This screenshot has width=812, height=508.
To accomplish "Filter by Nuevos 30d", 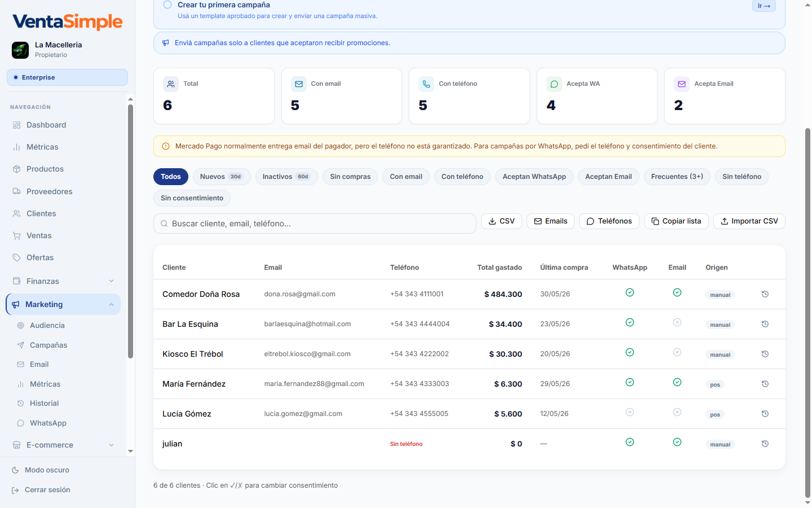I will click(x=220, y=177).
